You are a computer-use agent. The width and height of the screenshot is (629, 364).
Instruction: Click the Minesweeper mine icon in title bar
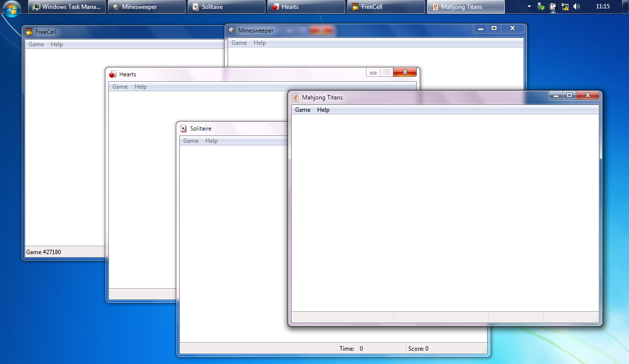point(232,31)
